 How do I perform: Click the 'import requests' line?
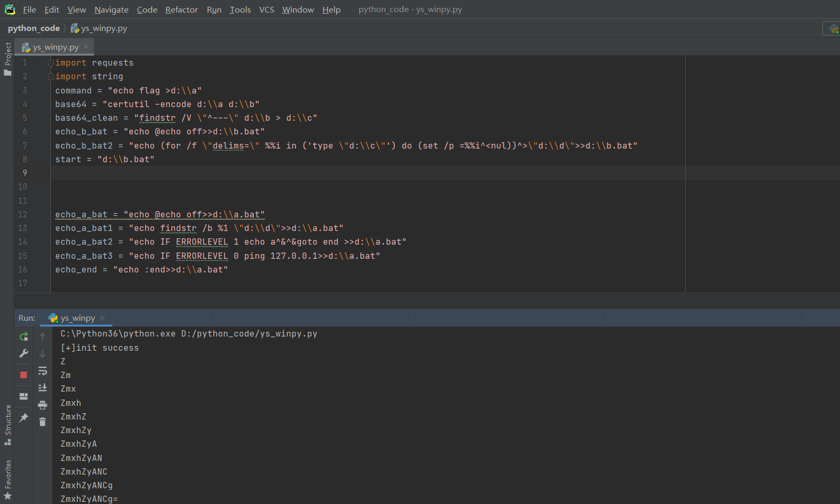click(x=94, y=62)
